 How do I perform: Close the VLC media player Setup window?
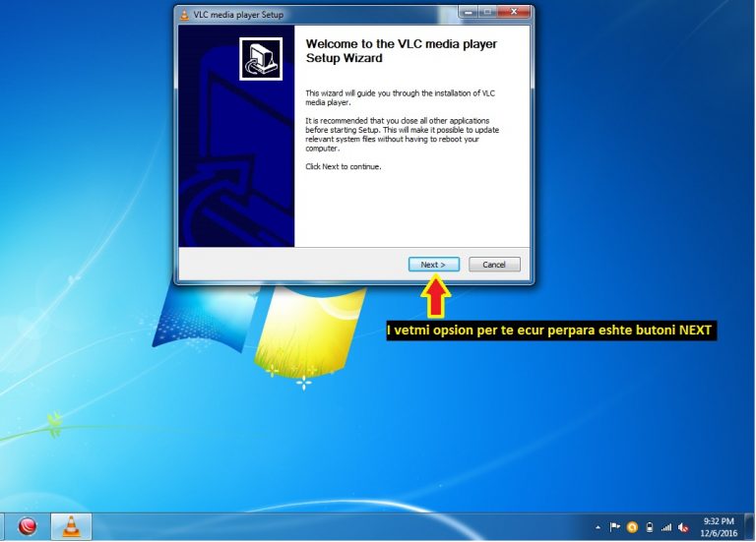pyautogui.click(x=514, y=12)
